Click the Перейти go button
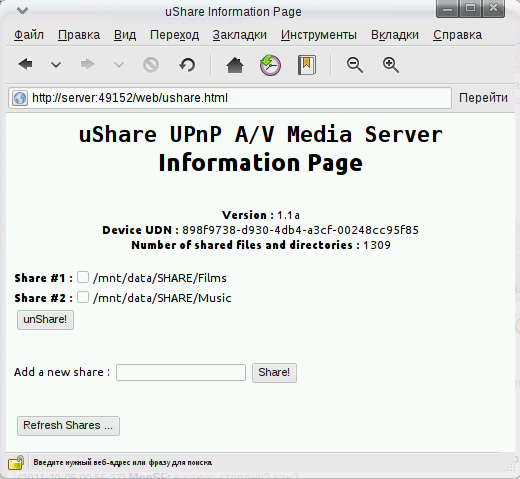 click(483, 98)
